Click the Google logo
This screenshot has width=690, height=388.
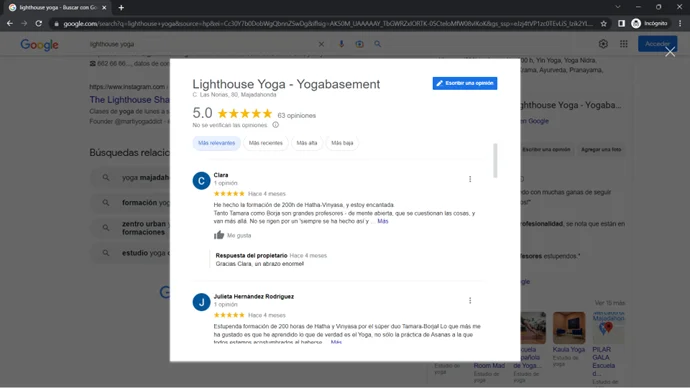pos(39,44)
